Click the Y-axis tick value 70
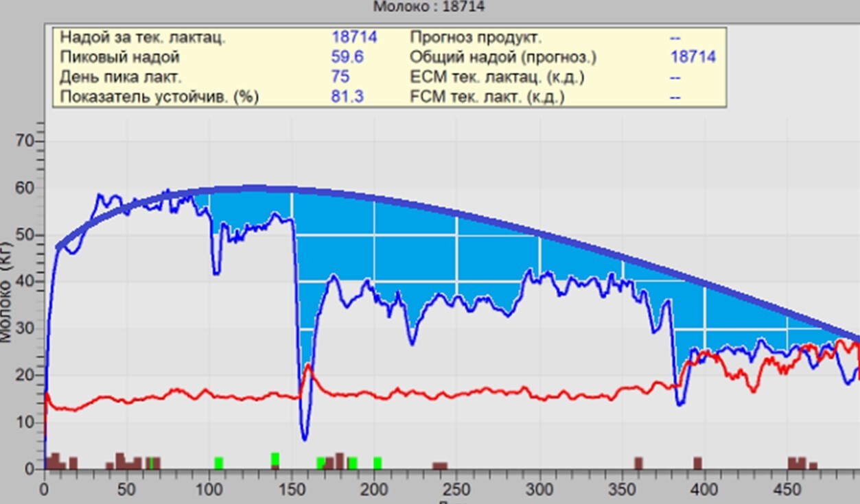 pyautogui.click(x=24, y=141)
